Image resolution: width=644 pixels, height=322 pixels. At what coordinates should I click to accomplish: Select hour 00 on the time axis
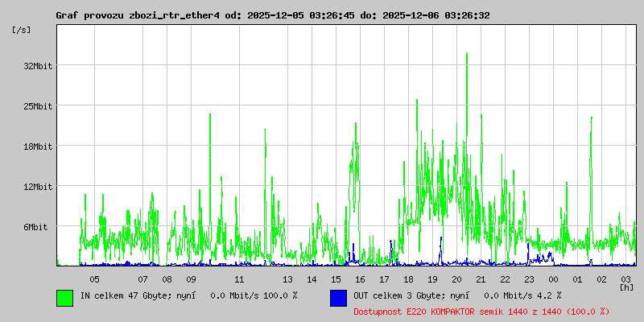coord(553,279)
